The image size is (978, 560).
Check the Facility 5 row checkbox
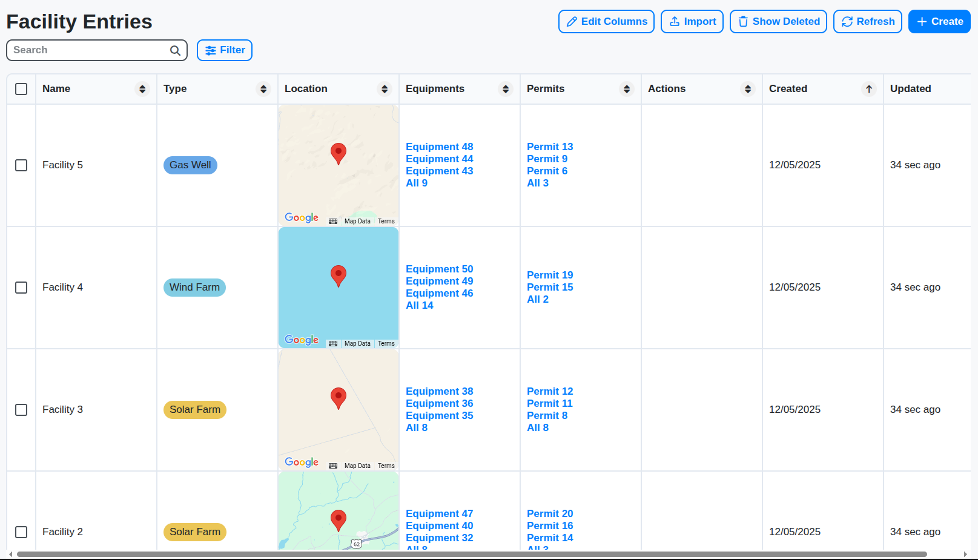(x=21, y=165)
